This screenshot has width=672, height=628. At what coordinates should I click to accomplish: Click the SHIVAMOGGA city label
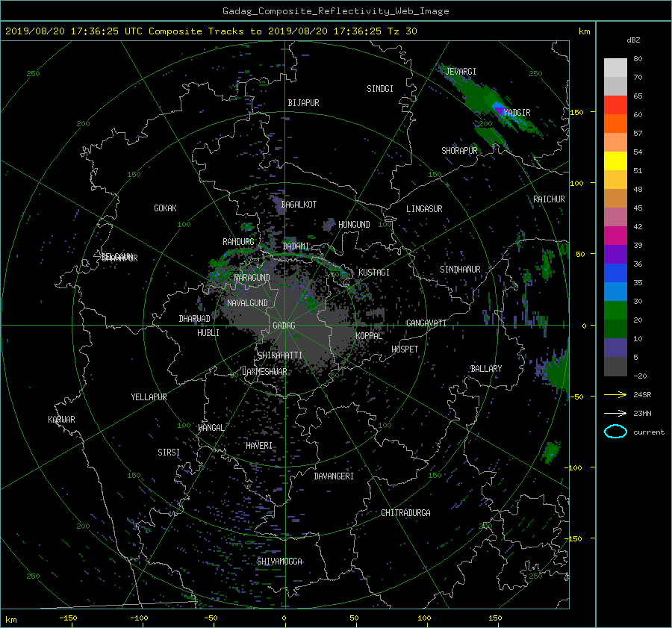point(279,562)
